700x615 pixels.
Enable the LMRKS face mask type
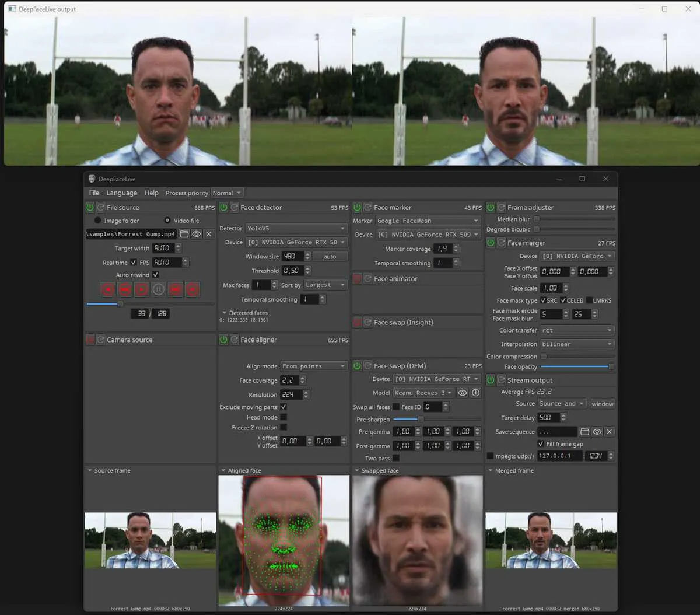pyautogui.click(x=589, y=300)
